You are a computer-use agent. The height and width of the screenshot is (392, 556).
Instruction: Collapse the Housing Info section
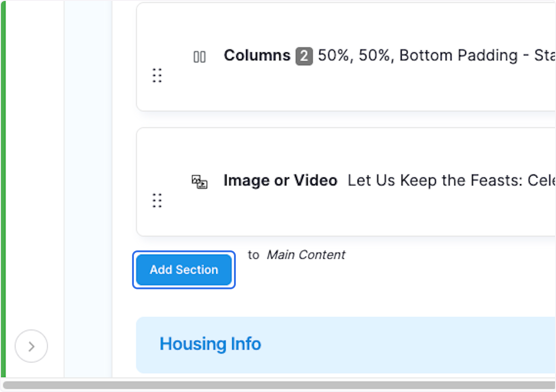tap(210, 344)
